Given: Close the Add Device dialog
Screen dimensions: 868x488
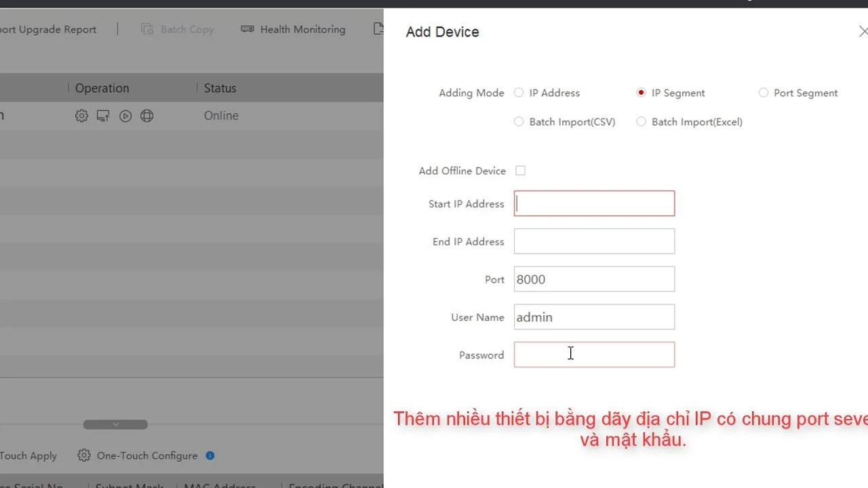Looking at the screenshot, I should (863, 32).
